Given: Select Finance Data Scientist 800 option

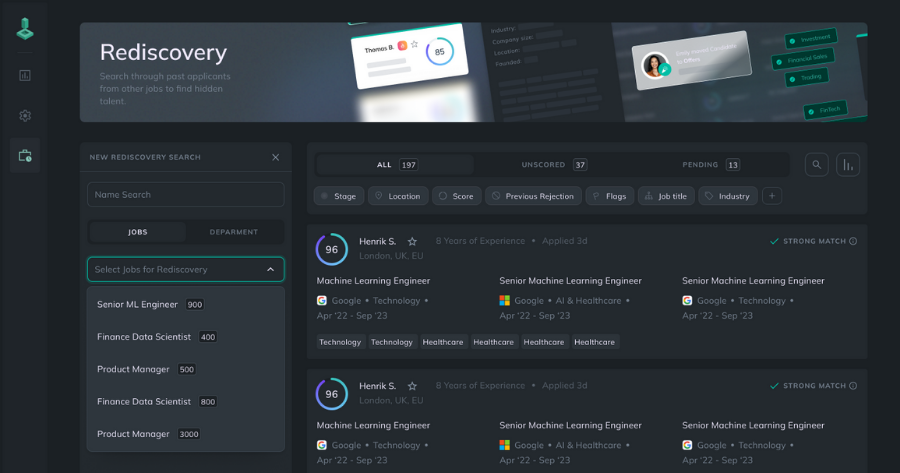Looking at the screenshot, I should click(185, 402).
